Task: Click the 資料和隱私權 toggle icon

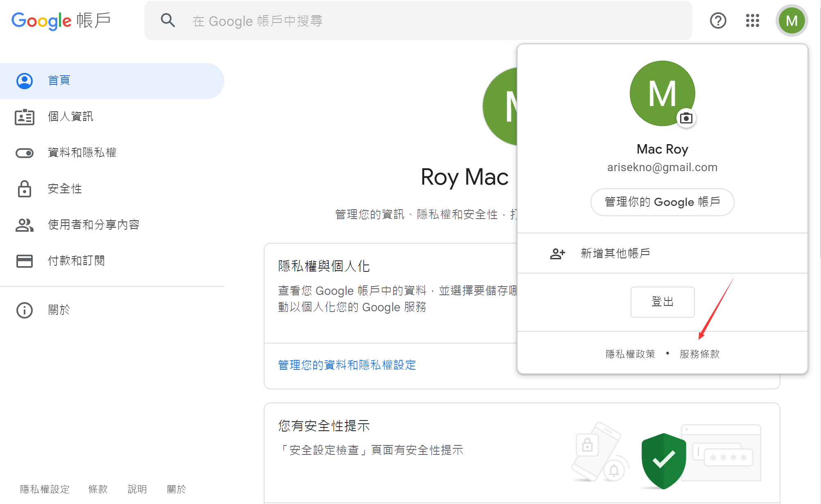Action: [x=25, y=153]
